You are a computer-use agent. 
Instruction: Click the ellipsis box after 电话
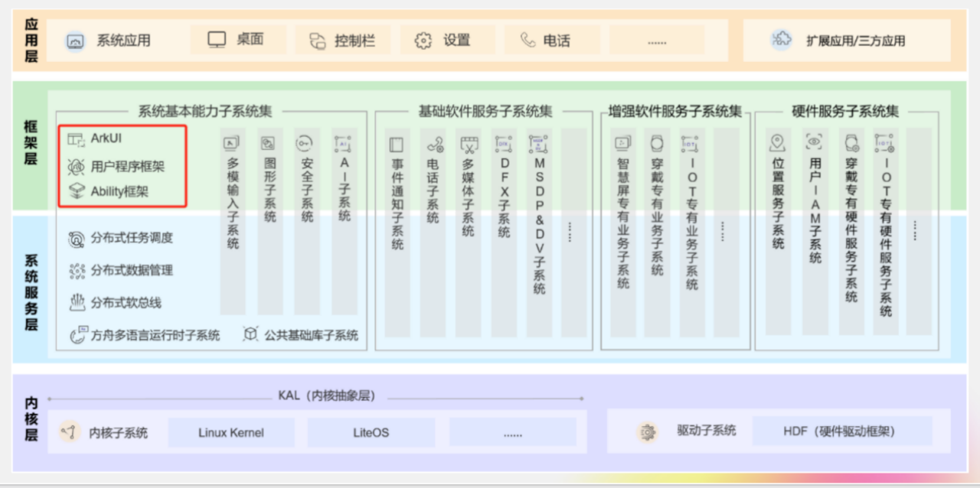(657, 40)
